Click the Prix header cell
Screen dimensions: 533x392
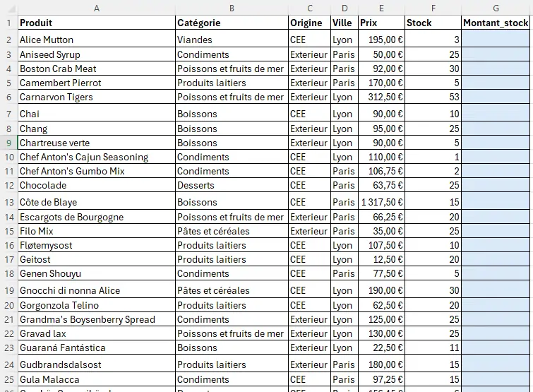tap(381, 23)
